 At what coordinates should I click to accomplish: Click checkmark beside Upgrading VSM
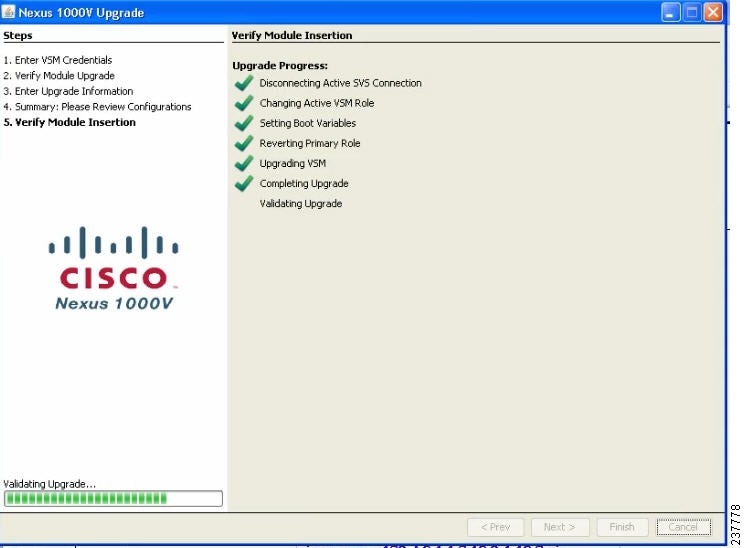(x=244, y=163)
